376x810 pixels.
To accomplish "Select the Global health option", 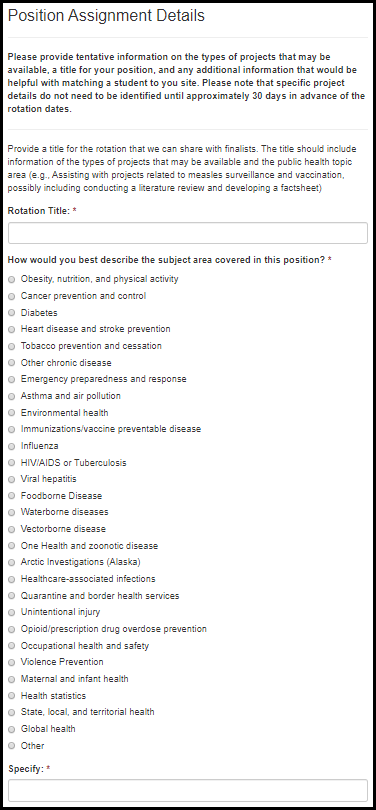I will [x=12, y=729].
